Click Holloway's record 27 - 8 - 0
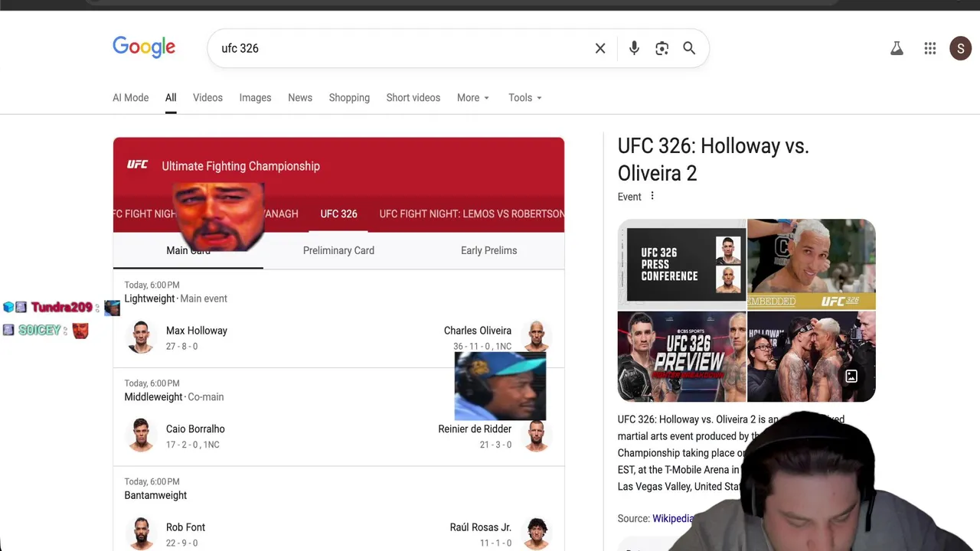The height and width of the screenshot is (551, 980). pyautogui.click(x=181, y=347)
